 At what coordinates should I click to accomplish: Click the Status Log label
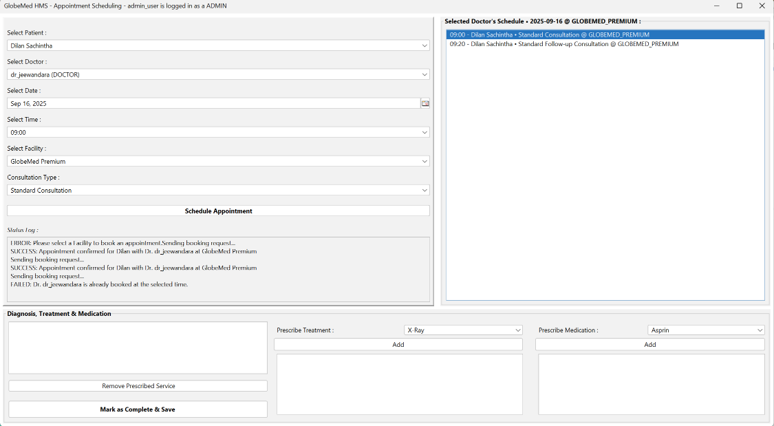click(23, 230)
